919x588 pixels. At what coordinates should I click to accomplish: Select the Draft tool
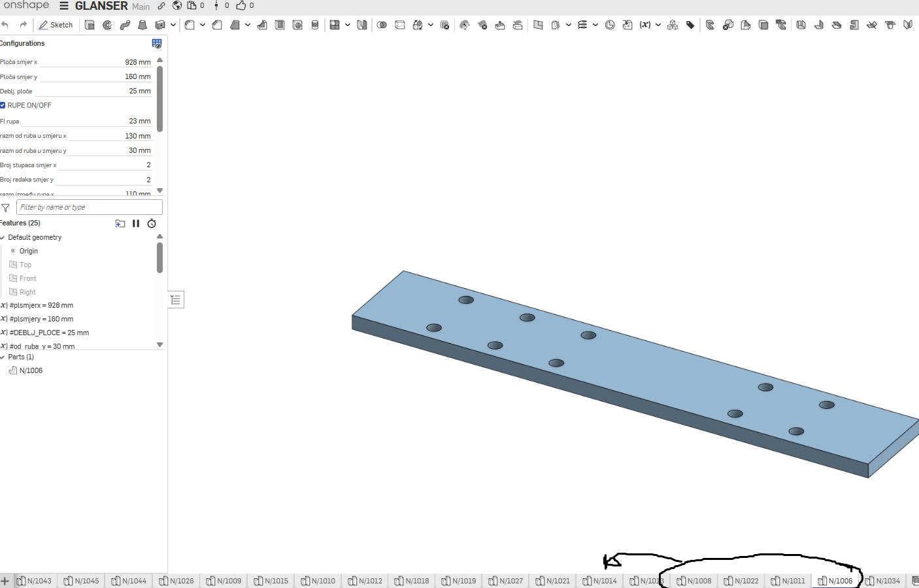[235, 25]
